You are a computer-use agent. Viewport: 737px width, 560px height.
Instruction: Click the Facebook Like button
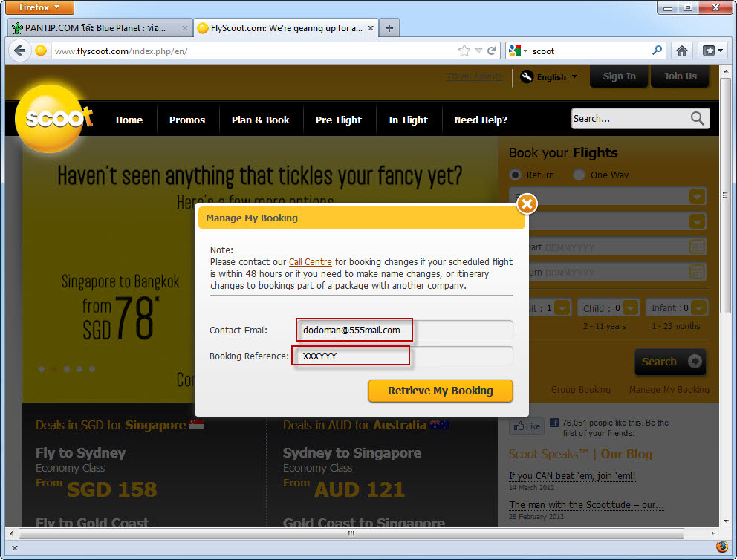point(527,426)
